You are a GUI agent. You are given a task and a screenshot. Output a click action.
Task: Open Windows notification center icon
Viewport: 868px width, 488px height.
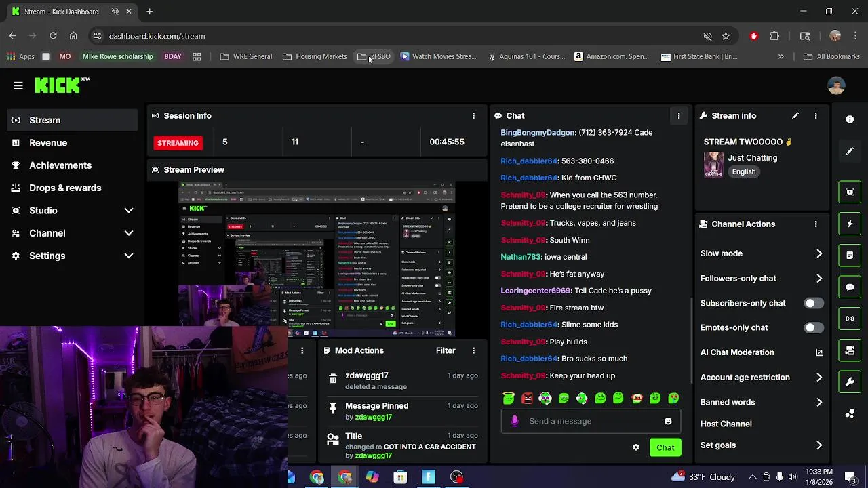pyautogui.click(x=850, y=476)
